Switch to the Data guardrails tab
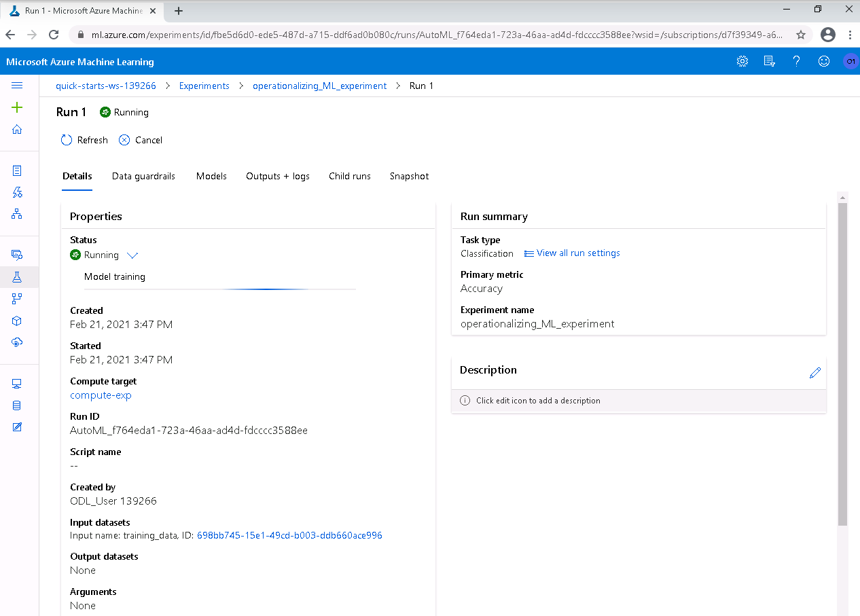Image resolution: width=860 pixels, height=616 pixels. [x=143, y=176]
